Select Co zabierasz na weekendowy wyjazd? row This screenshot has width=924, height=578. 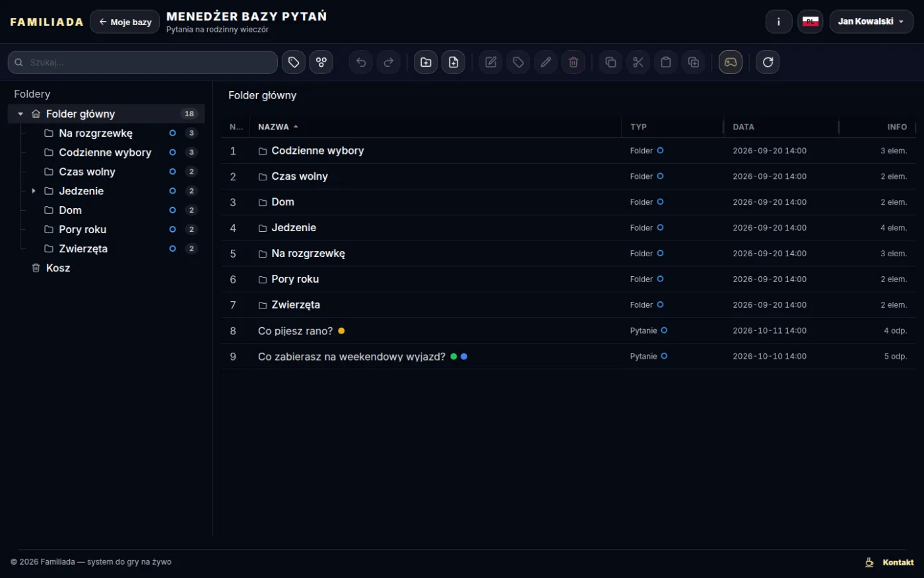pos(568,356)
